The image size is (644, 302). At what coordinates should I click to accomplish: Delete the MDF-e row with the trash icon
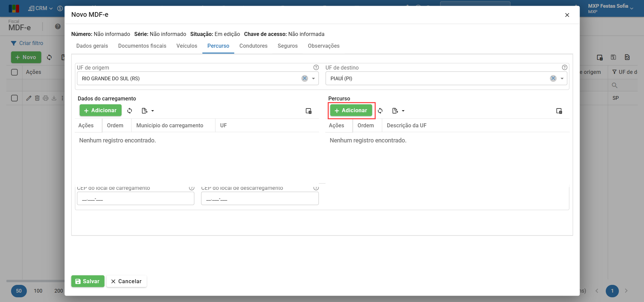[x=37, y=98]
